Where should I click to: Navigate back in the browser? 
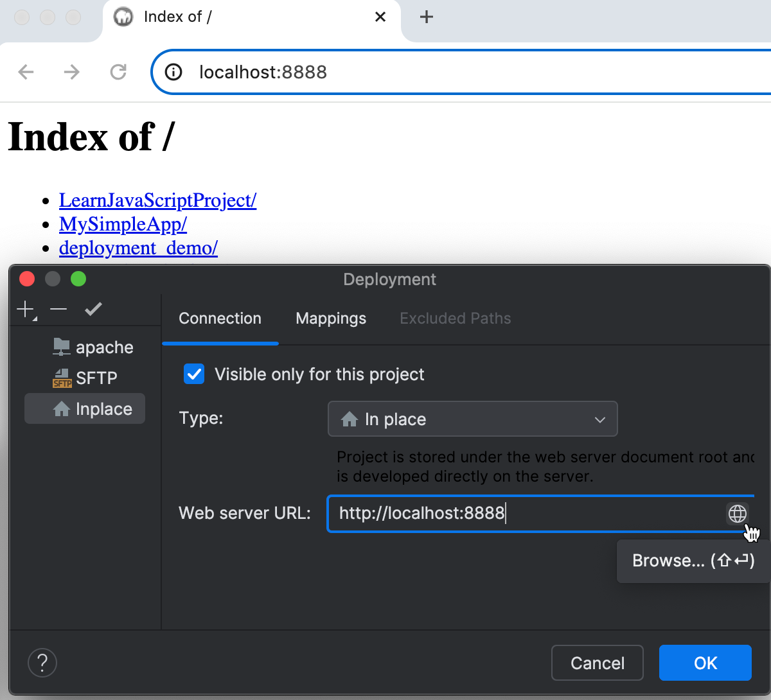(x=26, y=72)
